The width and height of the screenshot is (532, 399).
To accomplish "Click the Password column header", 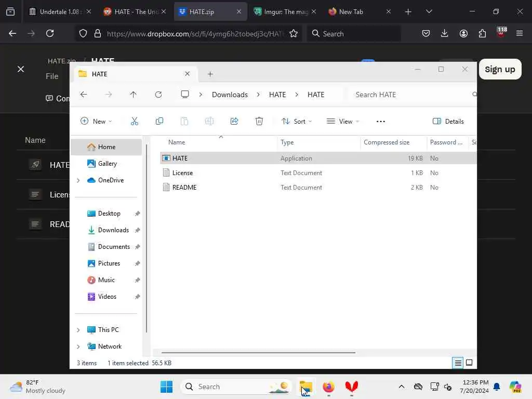I will pos(447,142).
